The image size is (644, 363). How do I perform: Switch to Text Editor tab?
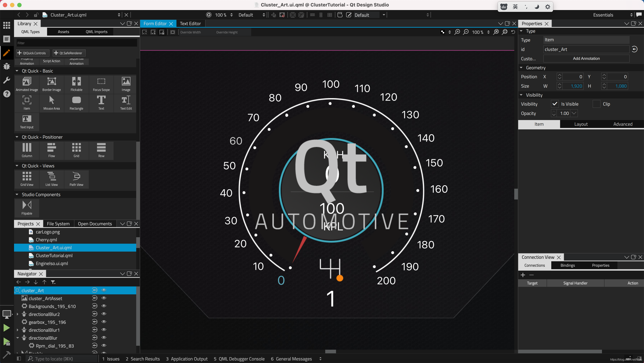190,24
